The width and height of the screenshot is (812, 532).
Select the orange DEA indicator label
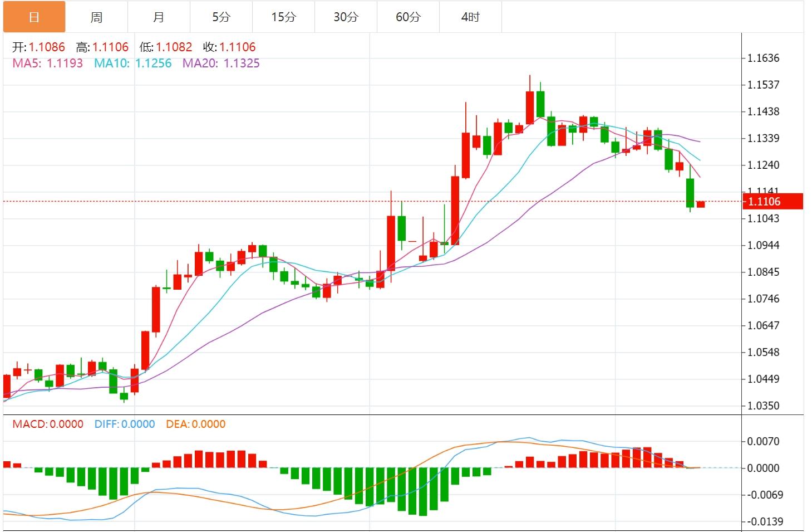196,424
